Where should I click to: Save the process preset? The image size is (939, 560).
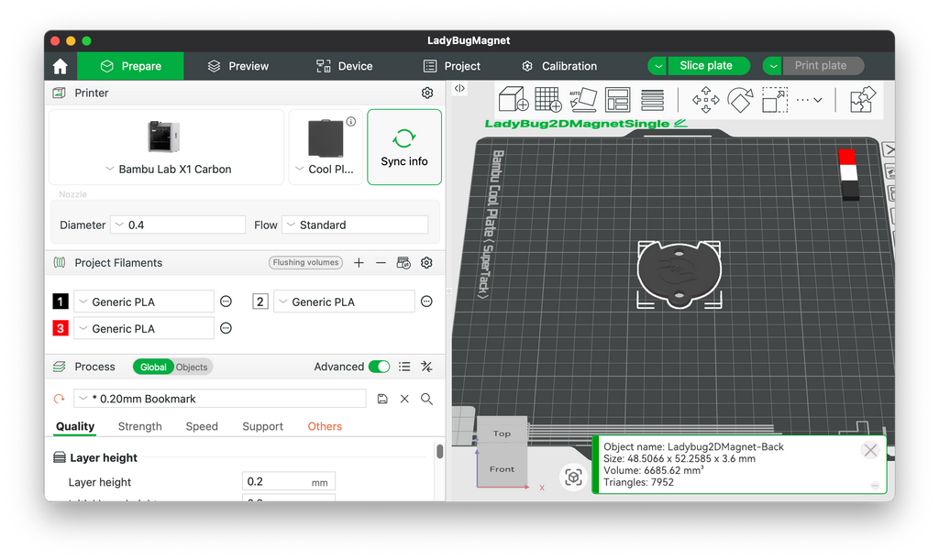382,399
